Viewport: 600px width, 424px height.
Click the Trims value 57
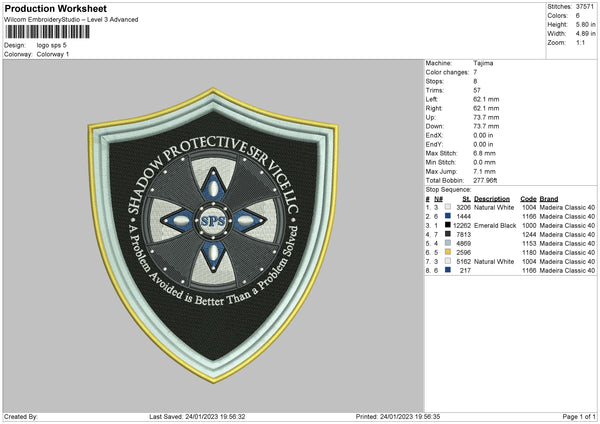pyautogui.click(x=477, y=90)
